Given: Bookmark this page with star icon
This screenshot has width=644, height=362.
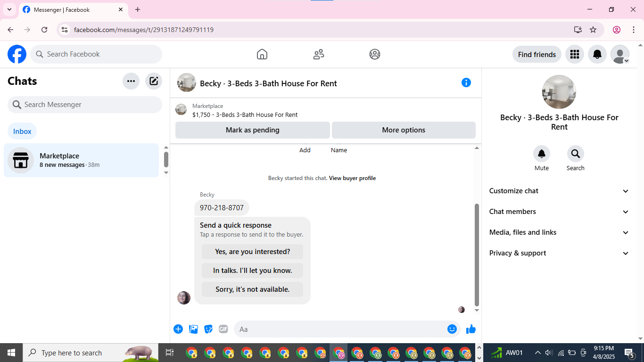Looking at the screenshot, I should click(x=593, y=30).
